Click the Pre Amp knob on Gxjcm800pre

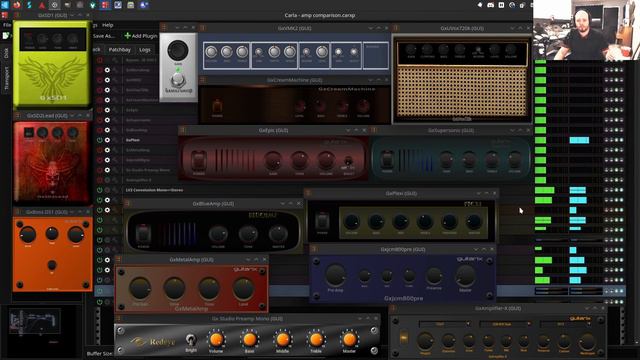(x=335, y=275)
